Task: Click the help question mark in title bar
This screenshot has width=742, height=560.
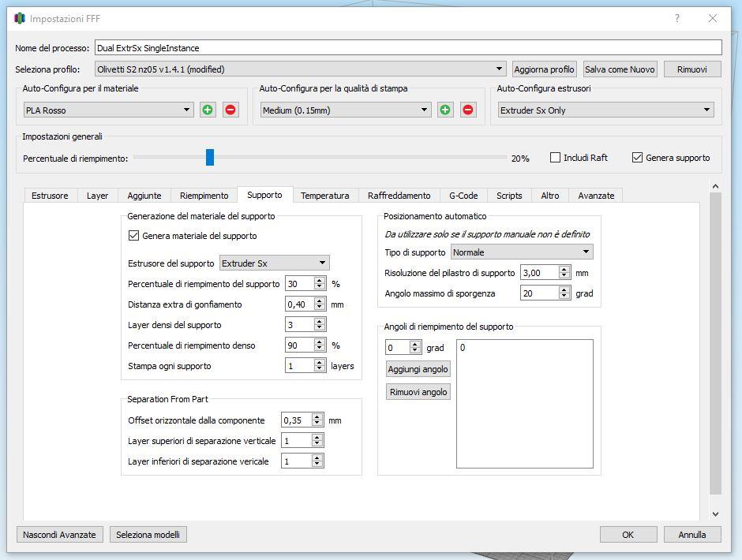Action: point(676,18)
